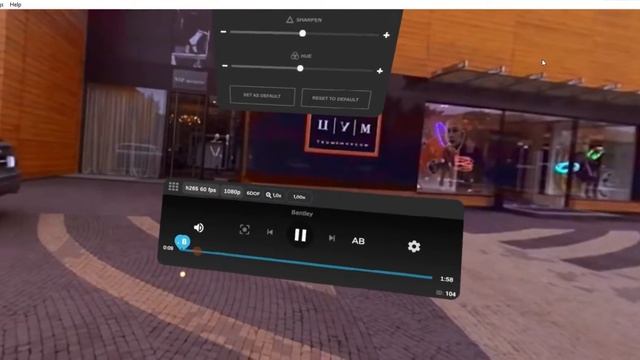Screen dimensions: 640x360
Task: Click the 1:58 duration label
Action: (447, 279)
